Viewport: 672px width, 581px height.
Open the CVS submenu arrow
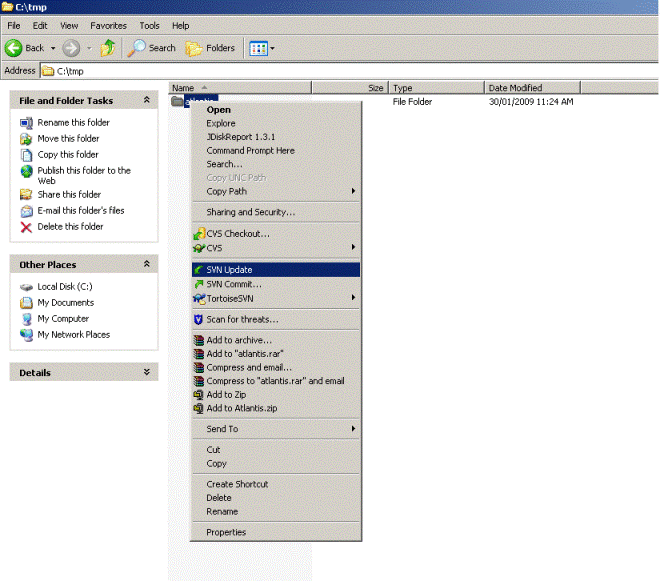point(353,247)
